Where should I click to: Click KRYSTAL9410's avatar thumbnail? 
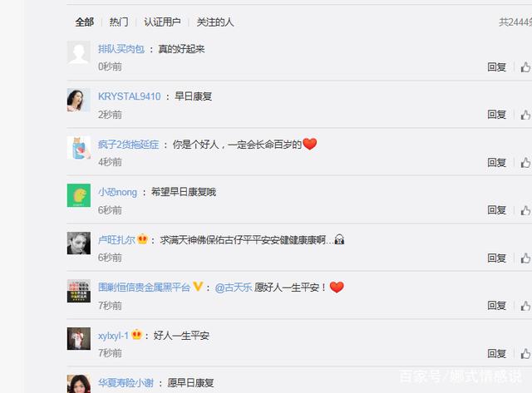pyautogui.click(x=79, y=100)
